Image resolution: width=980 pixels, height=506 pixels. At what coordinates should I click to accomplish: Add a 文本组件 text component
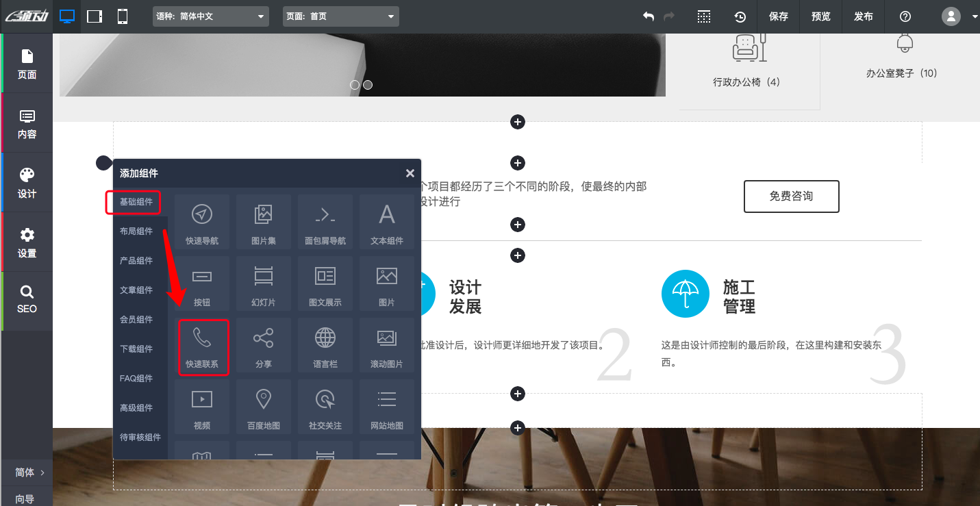click(386, 221)
